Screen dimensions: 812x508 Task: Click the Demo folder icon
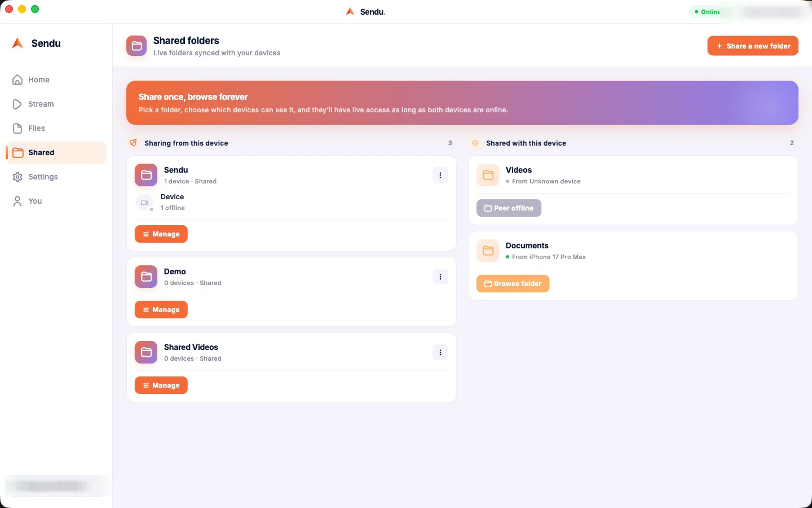pos(146,277)
